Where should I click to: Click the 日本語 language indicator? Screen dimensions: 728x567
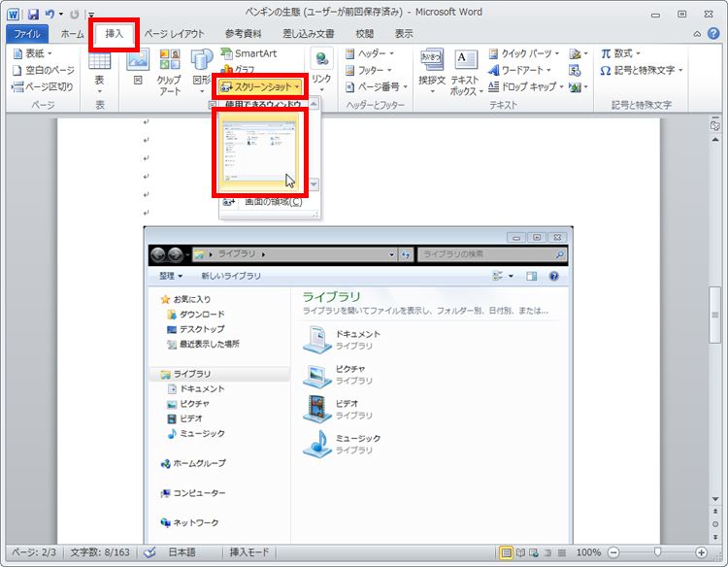pos(182,552)
